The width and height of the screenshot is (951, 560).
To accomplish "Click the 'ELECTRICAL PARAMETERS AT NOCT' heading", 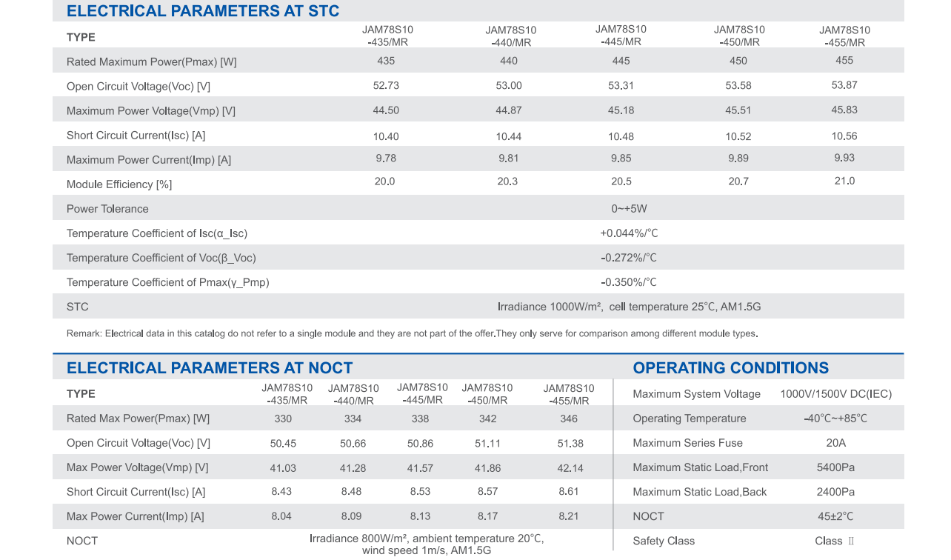I will [x=210, y=368].
